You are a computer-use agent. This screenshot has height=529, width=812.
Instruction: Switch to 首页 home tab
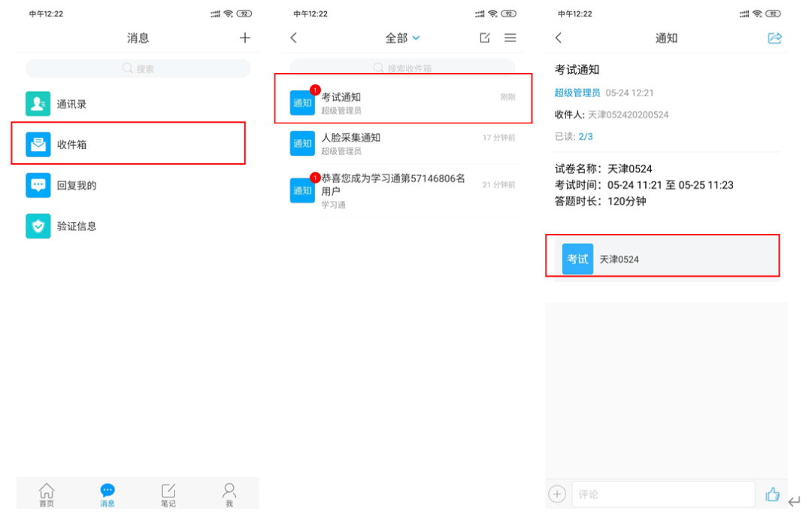coord(47,494)
